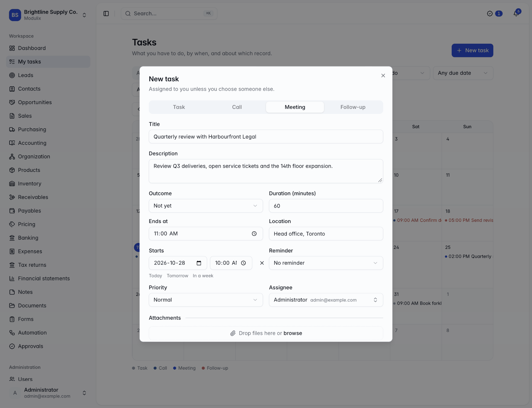The width and height of the screenshot is (532, 408).
Task: Open the Financial statements chart icon
Action: click(x=12, y=278)
